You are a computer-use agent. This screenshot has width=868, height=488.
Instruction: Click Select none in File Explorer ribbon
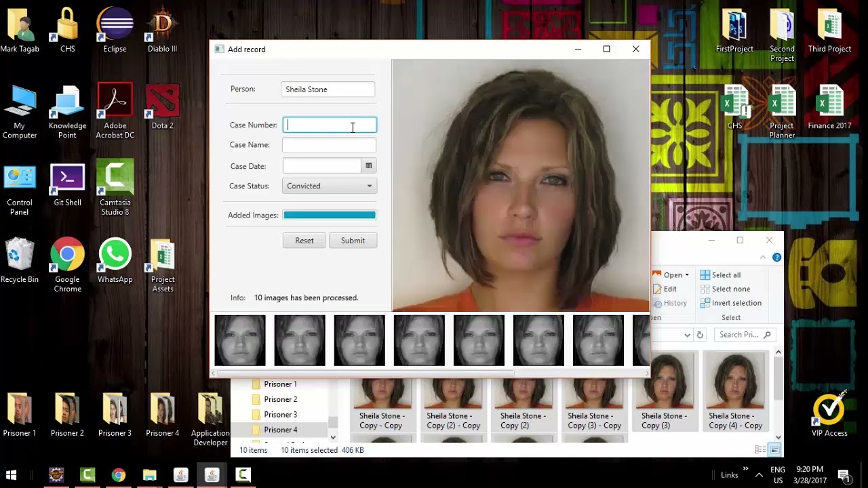724,289
